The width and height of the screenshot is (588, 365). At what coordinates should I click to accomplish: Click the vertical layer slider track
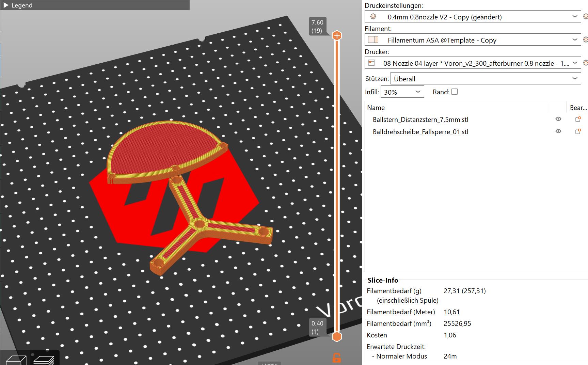(x=337, y=186)
